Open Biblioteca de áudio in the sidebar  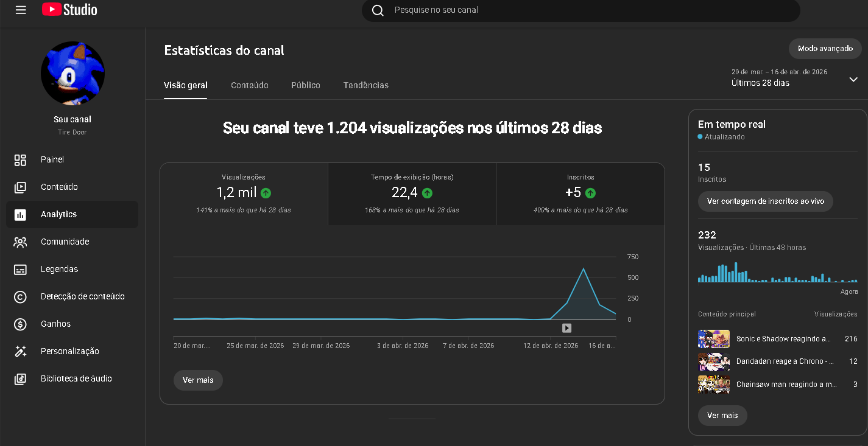coord(72,378)
